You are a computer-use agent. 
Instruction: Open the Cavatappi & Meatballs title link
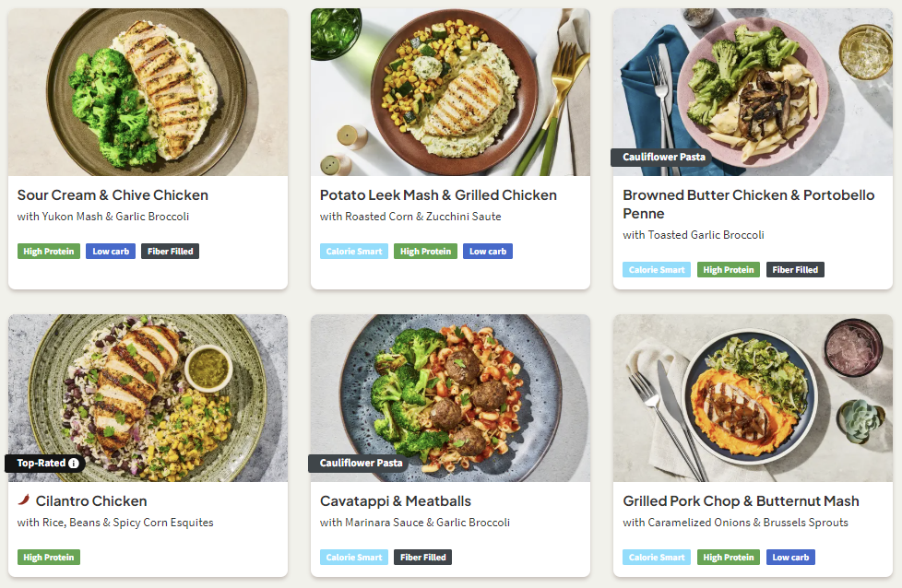click(395, 501)
